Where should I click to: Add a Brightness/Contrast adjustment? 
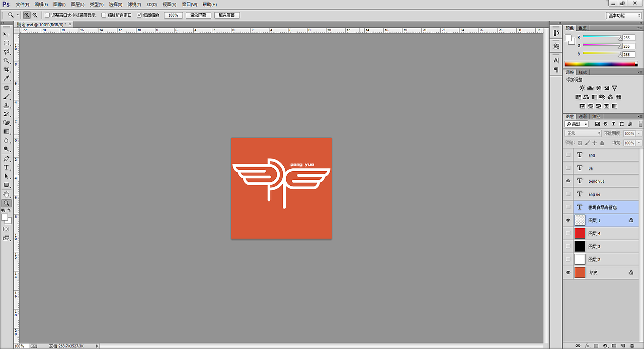(582, 88)
